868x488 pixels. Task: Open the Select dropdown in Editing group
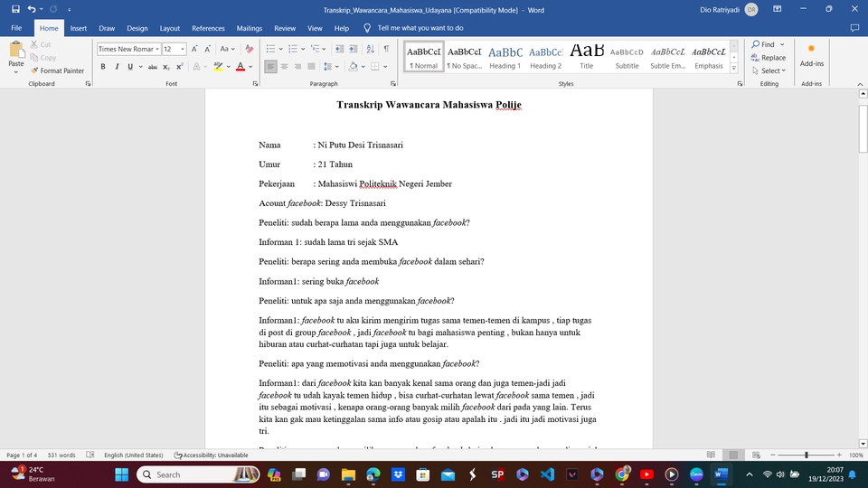coord(769,70)
